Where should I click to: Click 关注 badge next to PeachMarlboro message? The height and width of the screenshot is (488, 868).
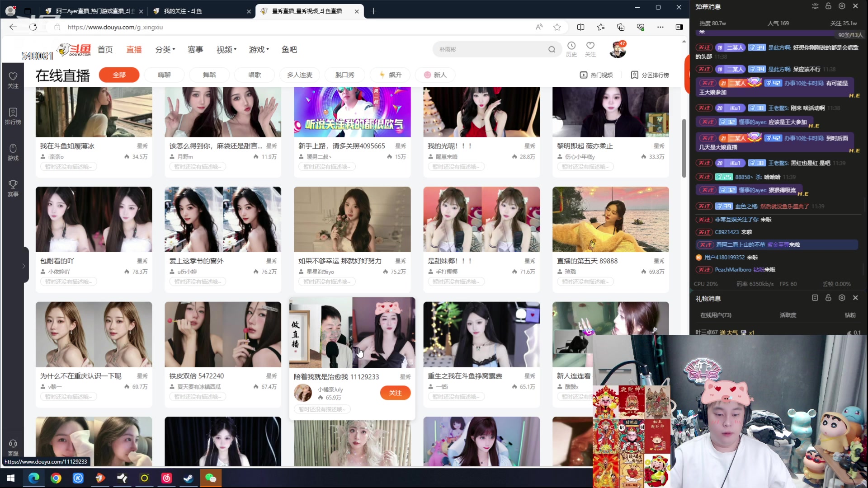[704, 270]
